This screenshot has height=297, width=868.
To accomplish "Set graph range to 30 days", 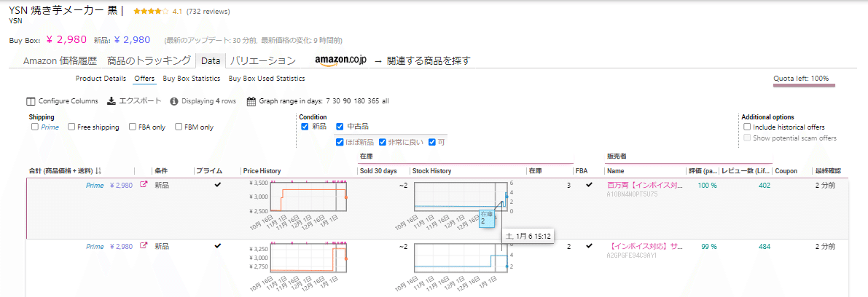I will (337, 101).
